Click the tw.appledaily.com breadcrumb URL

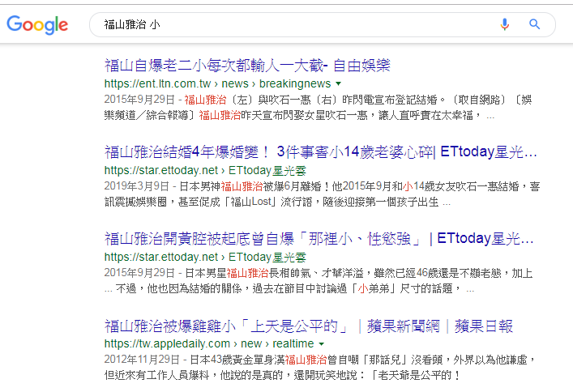[x=209, y=343]
